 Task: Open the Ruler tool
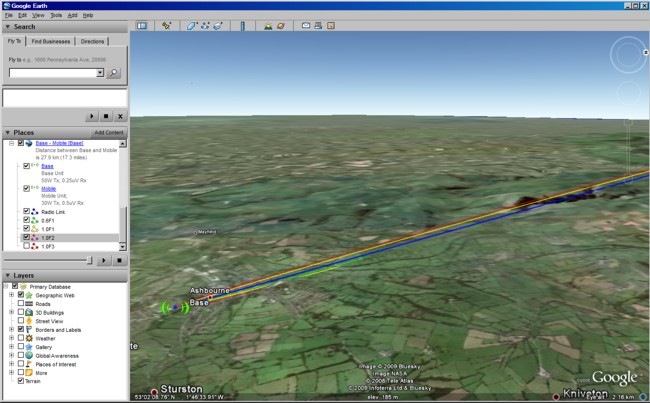click(243, 26)
